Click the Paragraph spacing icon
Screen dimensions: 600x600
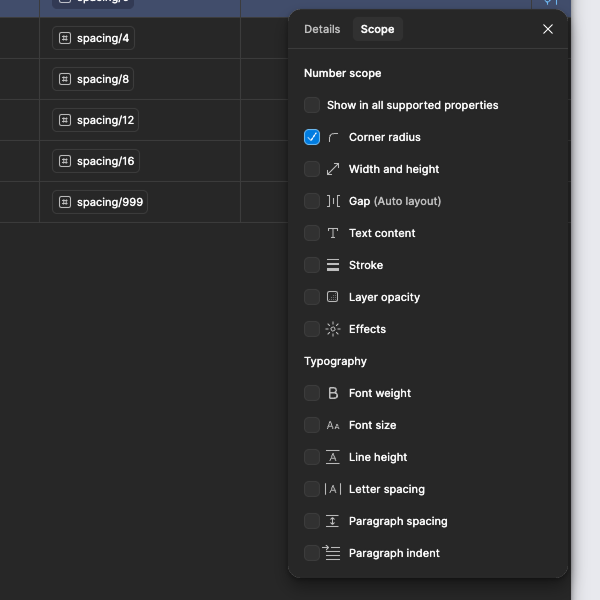coord(332,521)
